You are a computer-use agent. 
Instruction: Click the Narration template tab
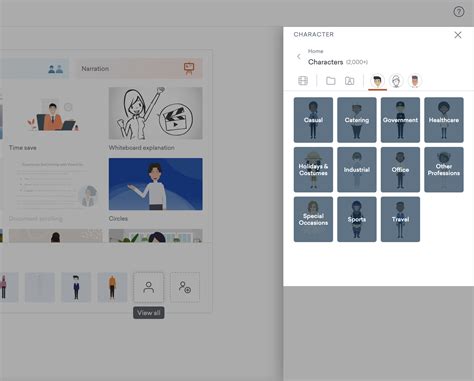click(x=139, y=69)
